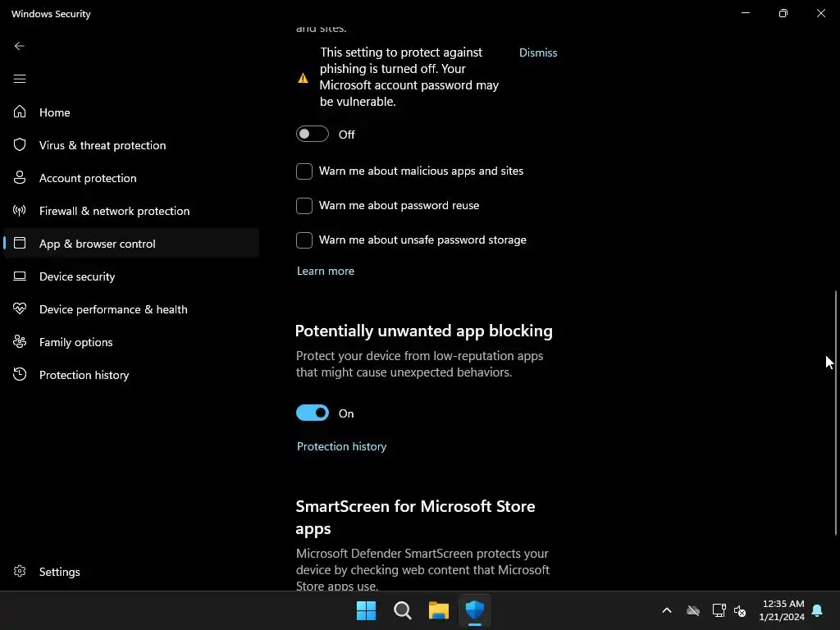Turn off potentially unwanted app blocking toggle
840x630 pixels.
click(313, 413)
